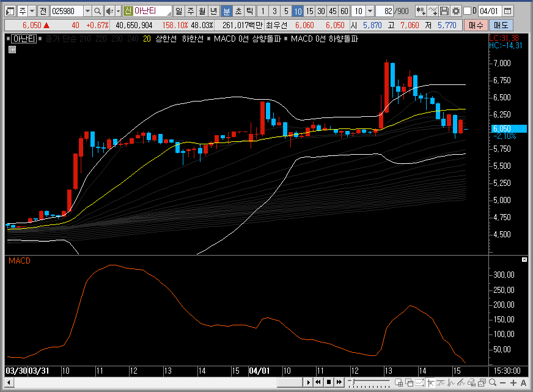This screenshot has width=533, height=392.
Task: Adjust the replay speed slider
Action: pyautogui.click(x=369, y=383)
